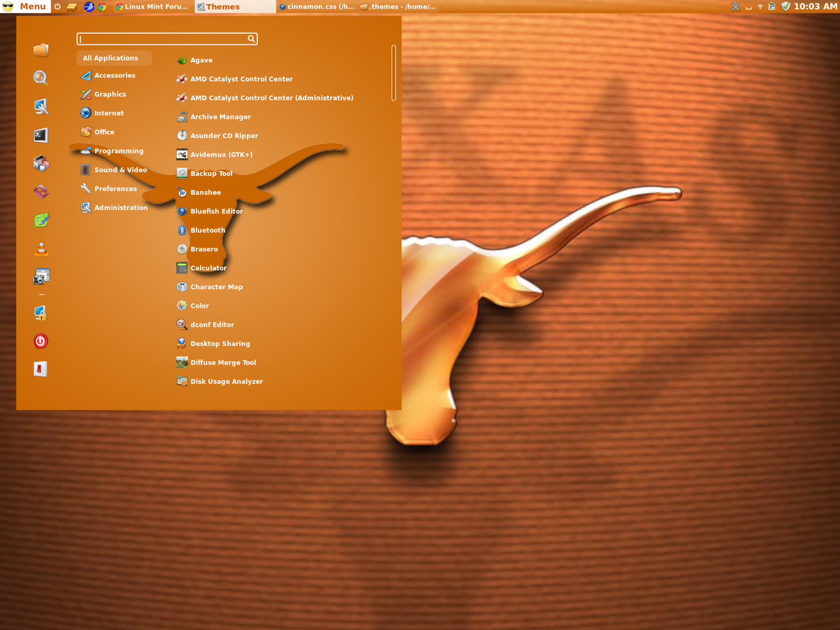This screenshot has height=630, width=840.
Task: Switch to .themes folder window
Action: [x=398, y=6]
